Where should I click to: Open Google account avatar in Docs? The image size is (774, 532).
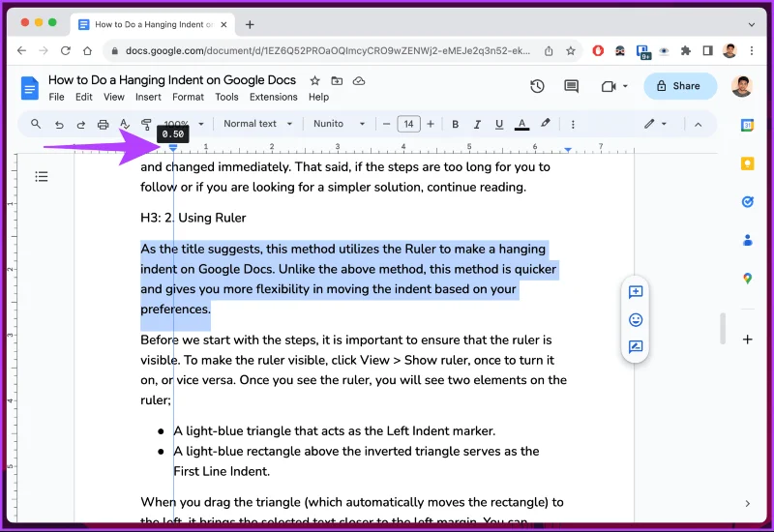pos(741,86)
